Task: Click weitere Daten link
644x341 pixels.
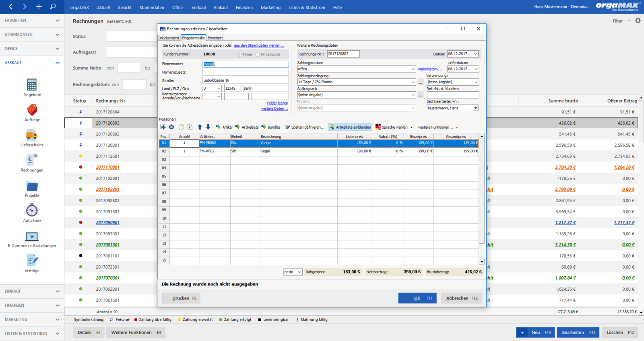Action: 275,109
